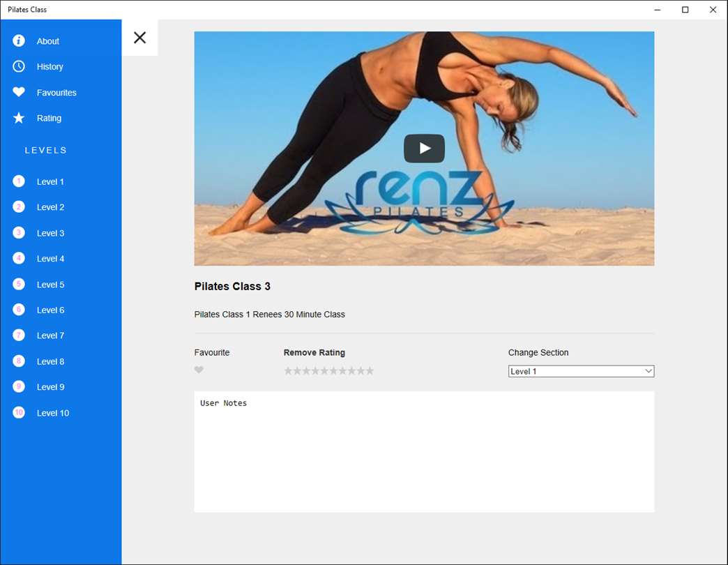Viewport: 728px width, 565px height.
Task: Click the Rating star icon in sidebar
Action: pos(19,118)
